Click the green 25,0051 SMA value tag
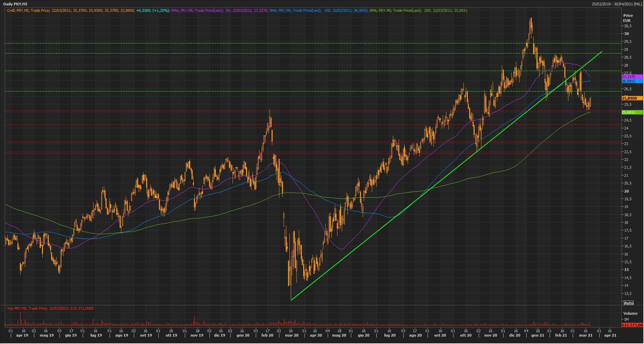This screenshot has height=344, width=644. [632, 112]
